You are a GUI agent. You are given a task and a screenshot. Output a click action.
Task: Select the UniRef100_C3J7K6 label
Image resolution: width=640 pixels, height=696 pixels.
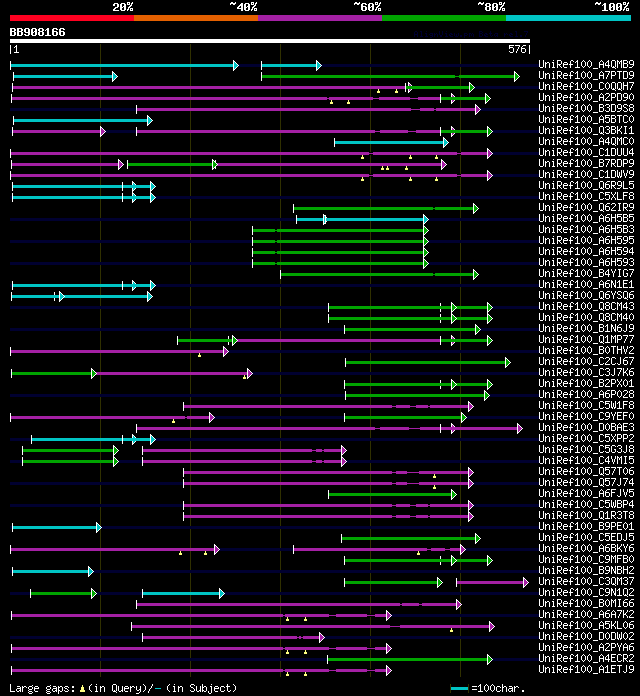tap(586, 372)
